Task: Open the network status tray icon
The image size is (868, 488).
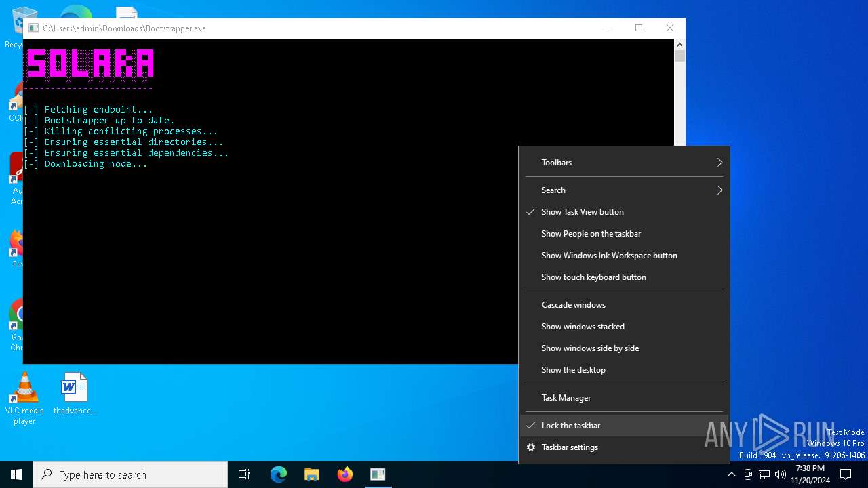Action: click(x=764, y=474)
